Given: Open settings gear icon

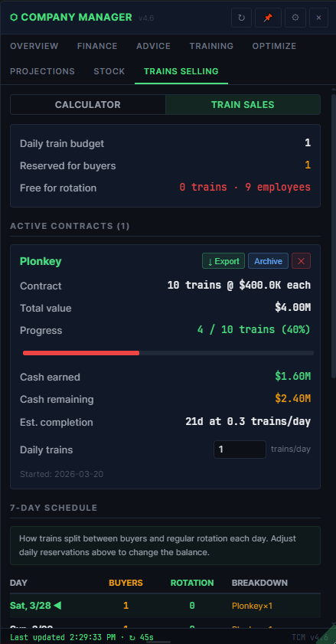Looking at the screenshot, I should [x=295, y=18].
